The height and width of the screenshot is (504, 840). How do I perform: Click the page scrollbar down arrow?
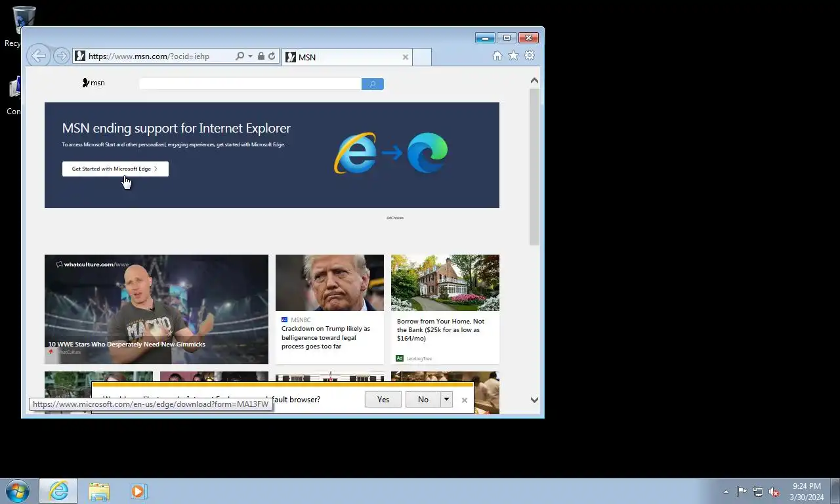coord(534,400)
